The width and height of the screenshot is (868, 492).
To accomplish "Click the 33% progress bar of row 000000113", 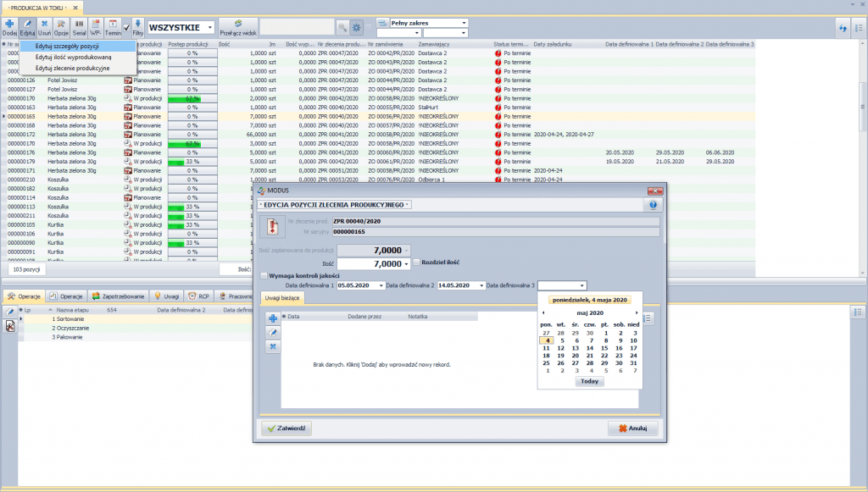I will [x=192, y=207].
